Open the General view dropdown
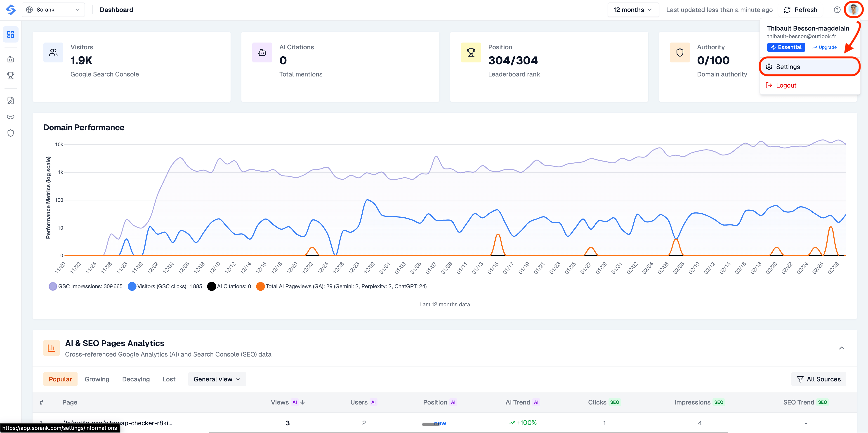 [217, 379]
